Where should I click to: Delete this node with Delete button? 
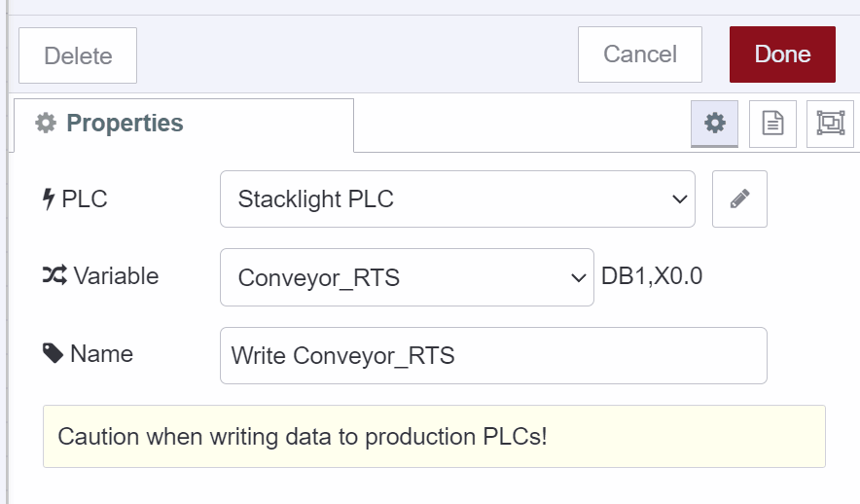click(x=78, y=55)
